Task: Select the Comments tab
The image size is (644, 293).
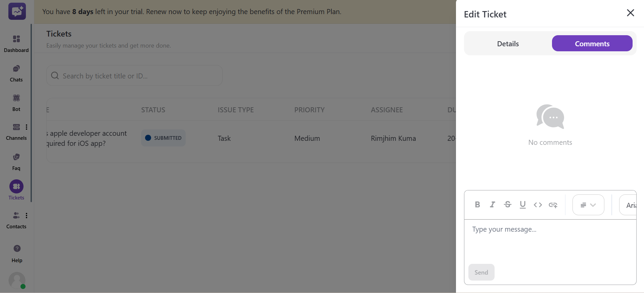Action: [x=592, y=44]
